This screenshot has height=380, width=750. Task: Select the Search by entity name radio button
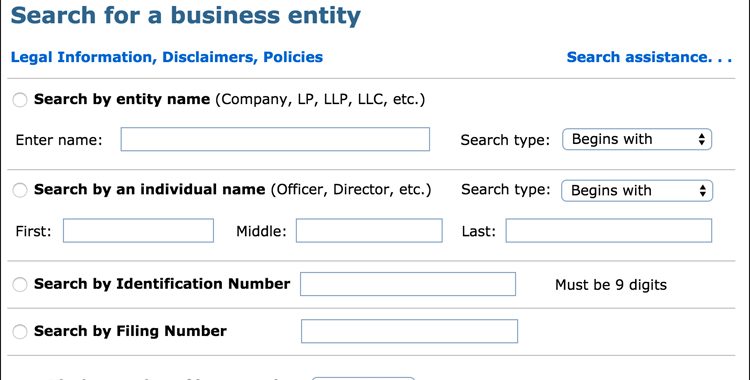pyautogui.click(x=20, y=100)
